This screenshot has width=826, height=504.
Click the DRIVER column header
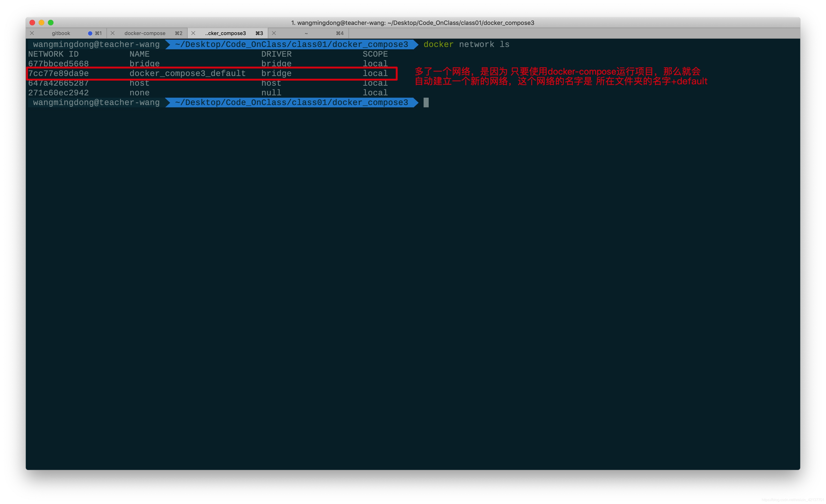point(276,54)
